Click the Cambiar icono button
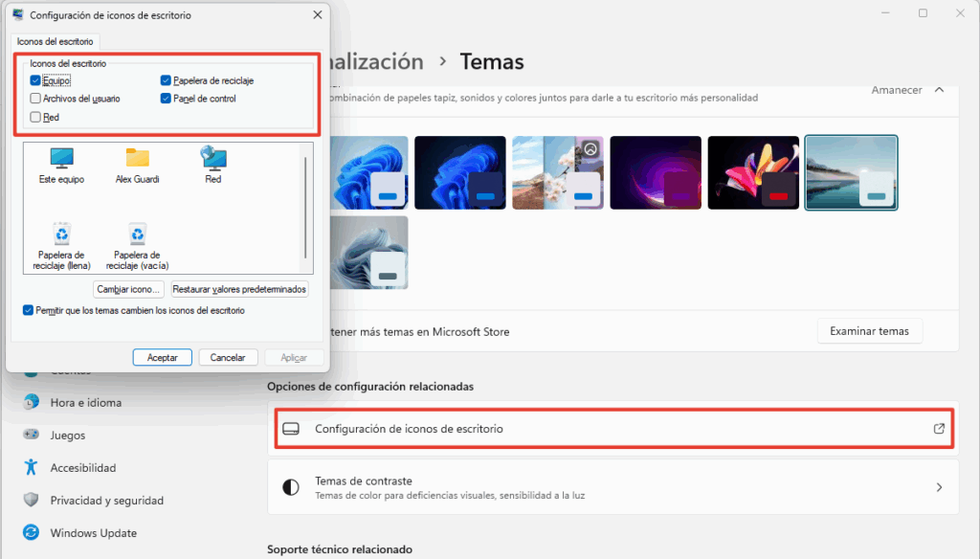This screenshot has width=980, height=559. pos(129,289)
